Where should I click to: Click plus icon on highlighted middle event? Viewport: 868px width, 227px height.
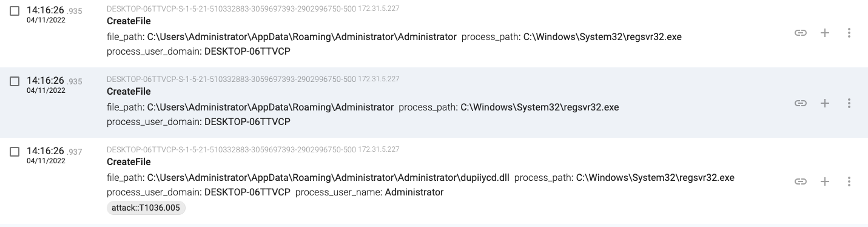point(825,103)
